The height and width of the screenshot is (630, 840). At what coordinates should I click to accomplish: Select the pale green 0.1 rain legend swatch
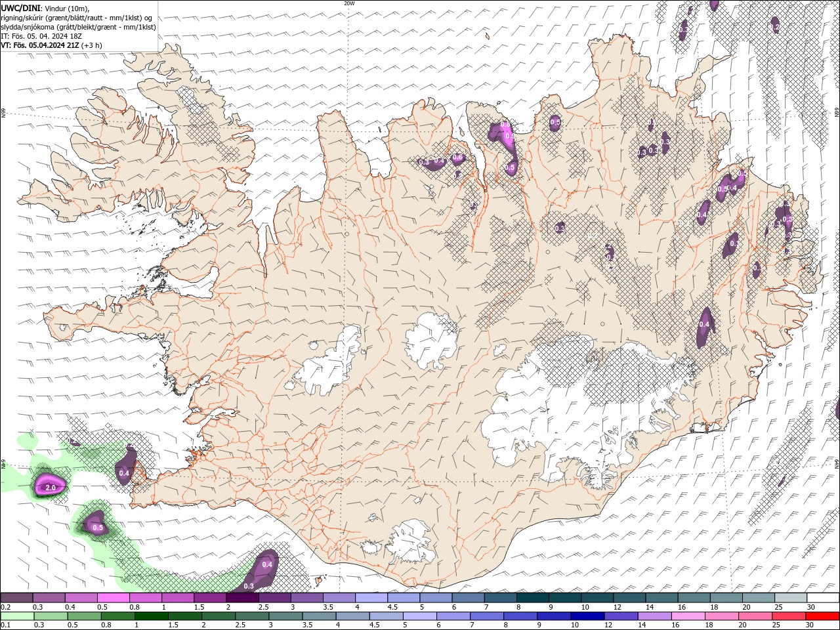coord(17,616)
